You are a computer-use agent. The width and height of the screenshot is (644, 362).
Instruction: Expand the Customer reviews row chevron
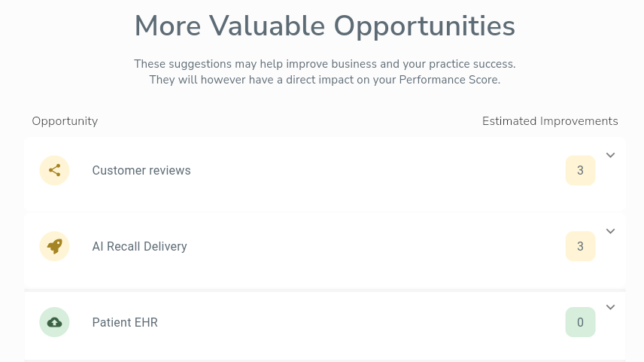coord(610,155)
